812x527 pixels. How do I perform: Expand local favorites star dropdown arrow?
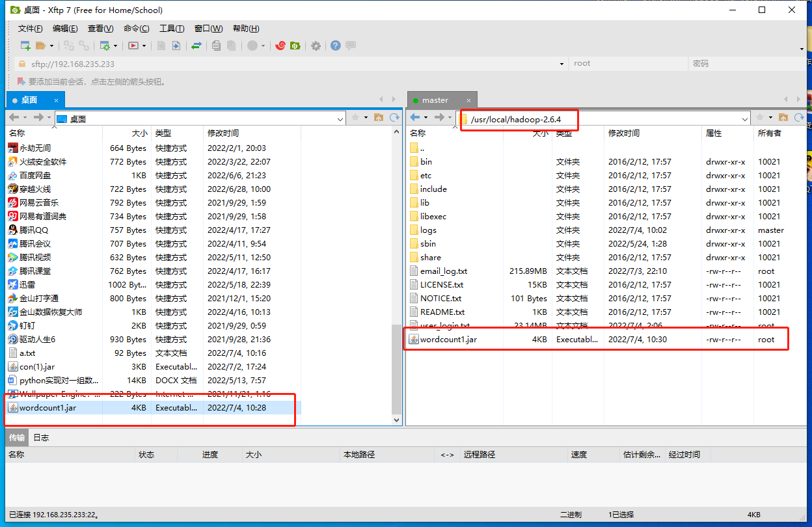[366, 118]
